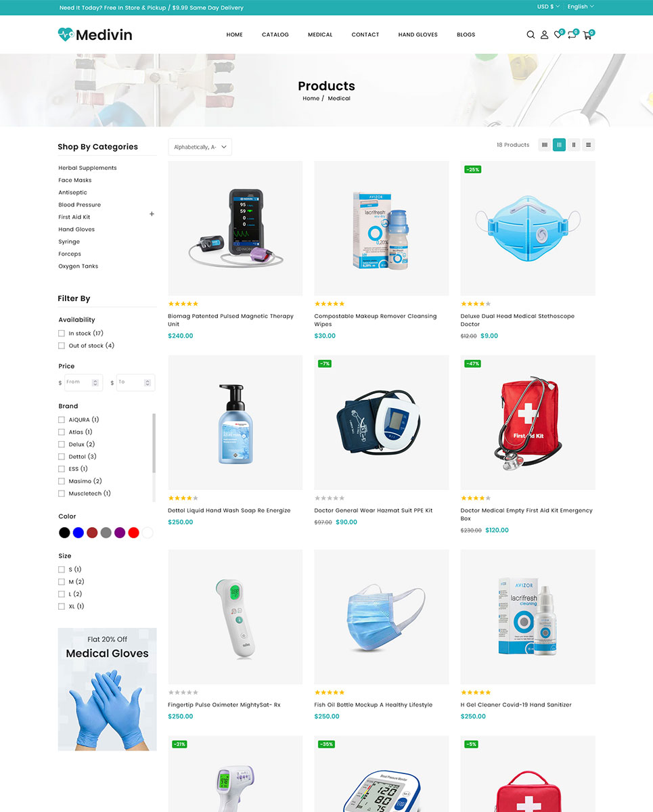Click the Face Masks category link
The image size is (653, 812).
coord(75,181)
